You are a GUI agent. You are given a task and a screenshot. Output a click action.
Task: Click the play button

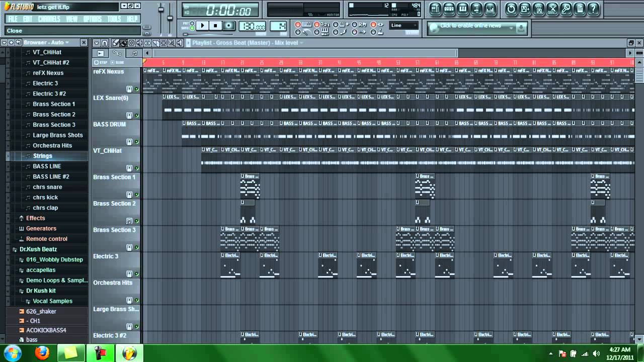[202, 26]
